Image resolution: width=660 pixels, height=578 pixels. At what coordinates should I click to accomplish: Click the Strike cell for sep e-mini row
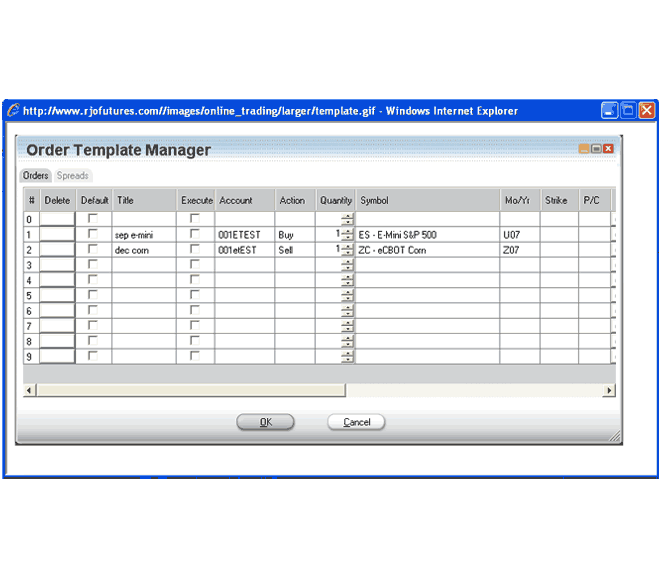click(x=559, y=234)
